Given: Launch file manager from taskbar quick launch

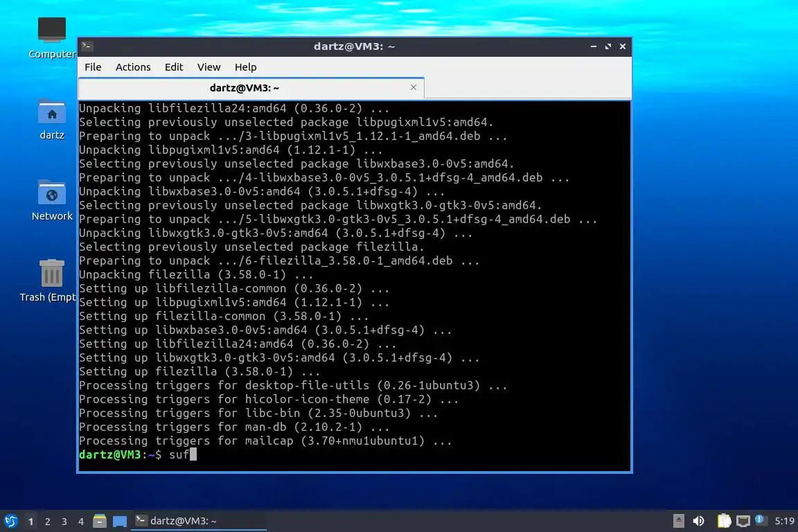Looking at the screenshot, I should pos(100,521).
